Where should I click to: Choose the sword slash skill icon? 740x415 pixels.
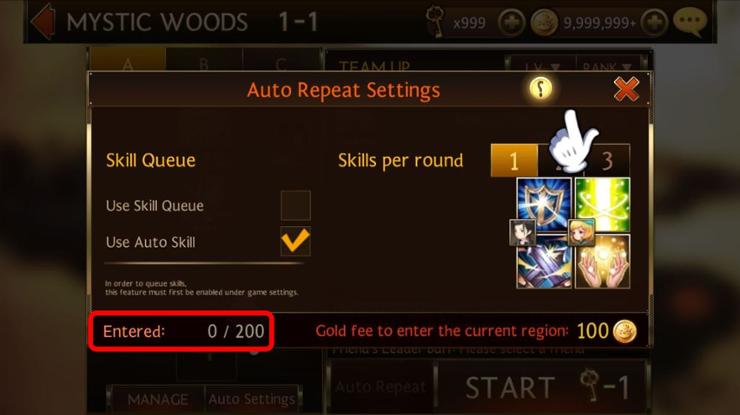544,262
